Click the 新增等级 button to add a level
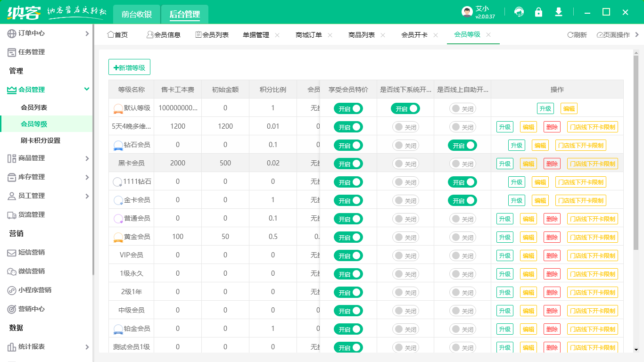This screenshot has height=362, width=644. coord(129,67)
